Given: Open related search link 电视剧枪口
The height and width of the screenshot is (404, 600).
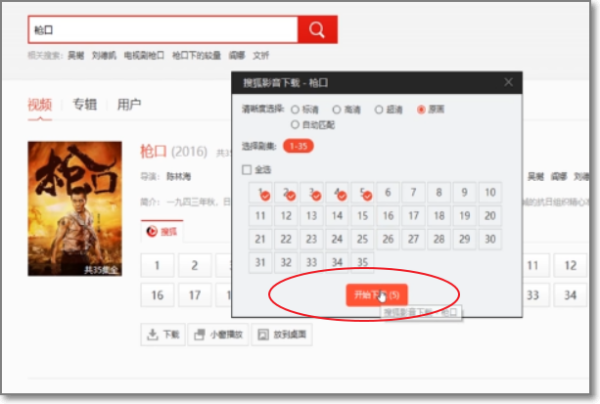Looking at the screenshot, I should pos(143,56).
